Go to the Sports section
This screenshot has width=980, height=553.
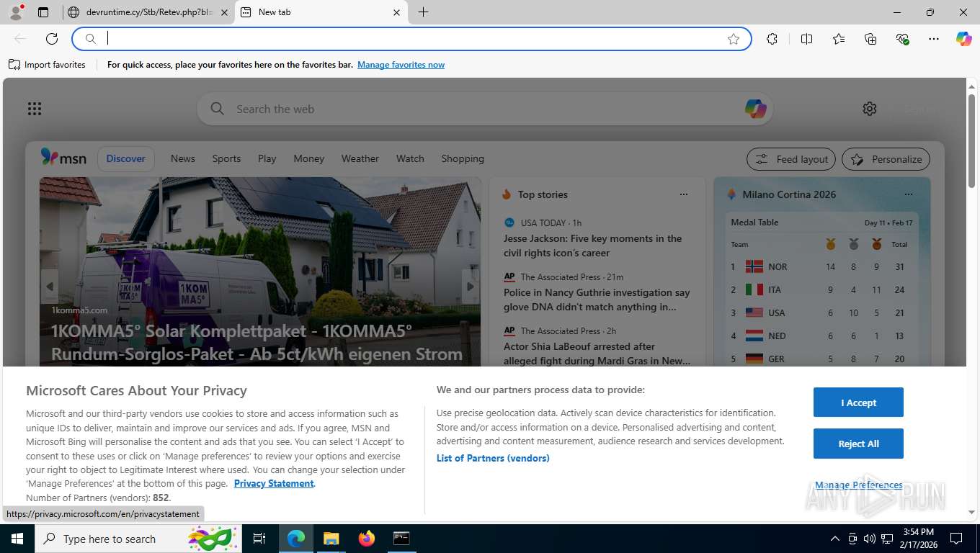pyautogui.click(x=226, y=158)
